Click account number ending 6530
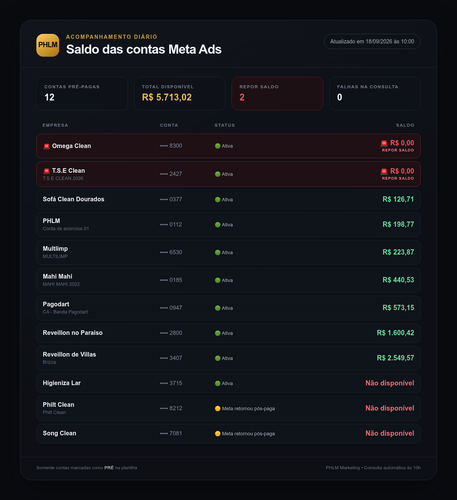This screenshot has height=500, width=457. (x=171, y=252)
